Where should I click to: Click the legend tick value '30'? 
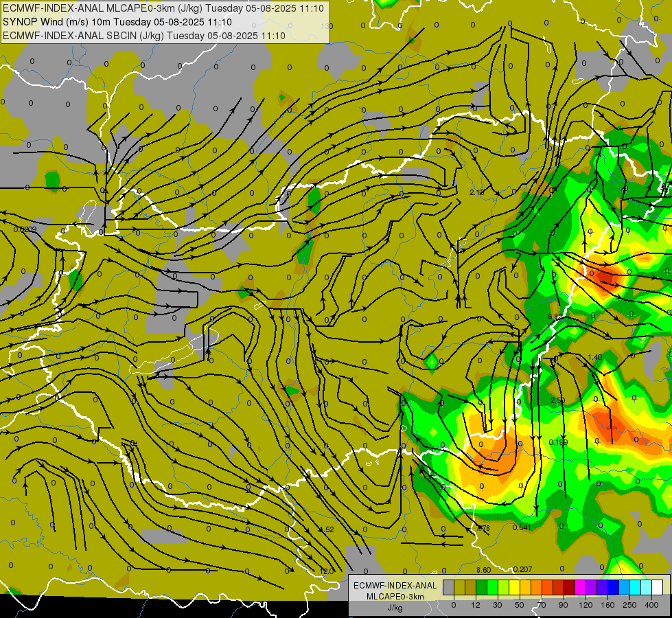pyautogui.click(x=498, y=605)
